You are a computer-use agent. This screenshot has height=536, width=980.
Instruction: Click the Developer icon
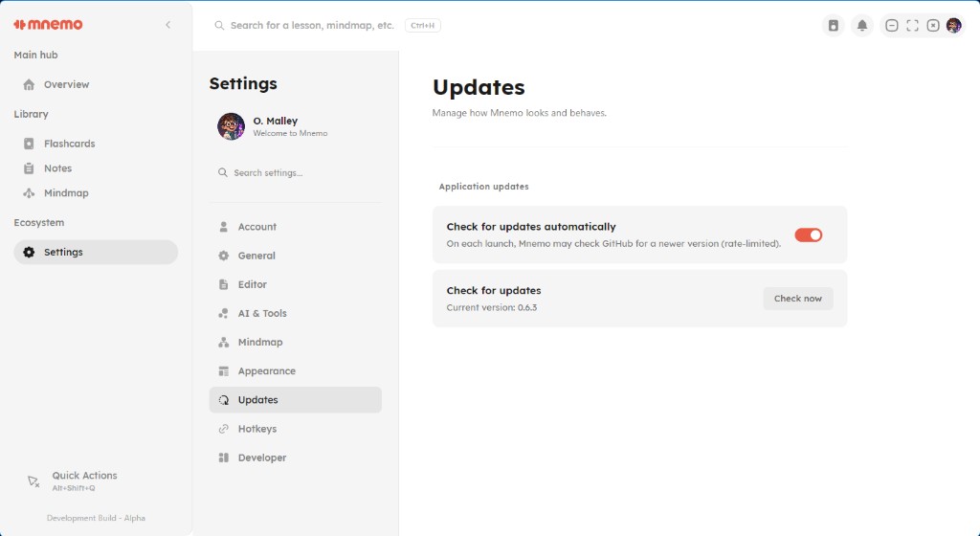(x=224, y=458)
